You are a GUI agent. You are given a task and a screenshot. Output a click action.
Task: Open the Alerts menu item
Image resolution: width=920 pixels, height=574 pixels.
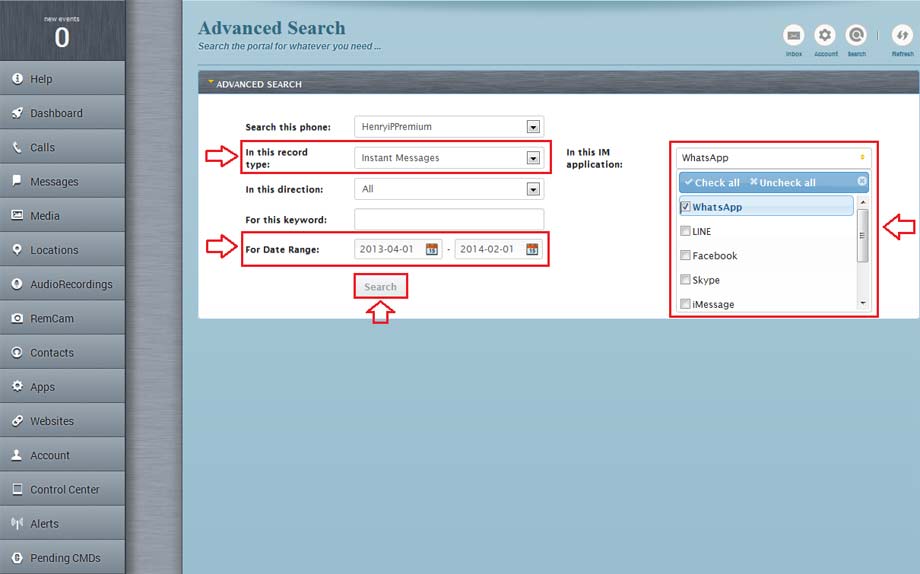coord(62,523)
